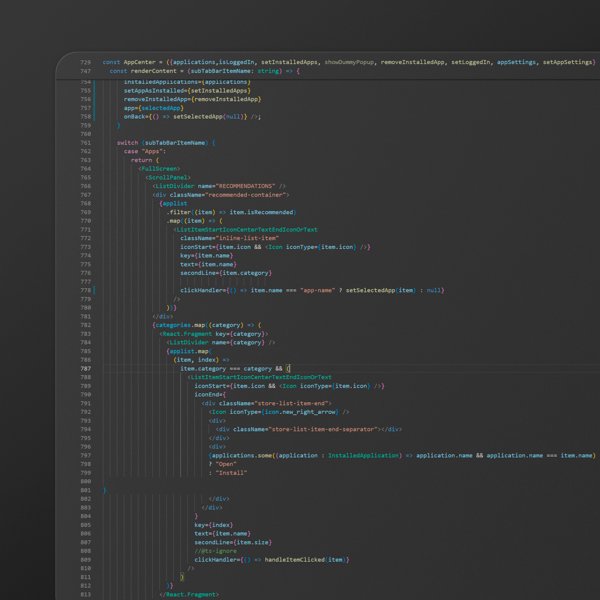Viewport: 600px width, 600px height.
Task: Click line number 787 in gutter
Action: click(x=86, y=369)
